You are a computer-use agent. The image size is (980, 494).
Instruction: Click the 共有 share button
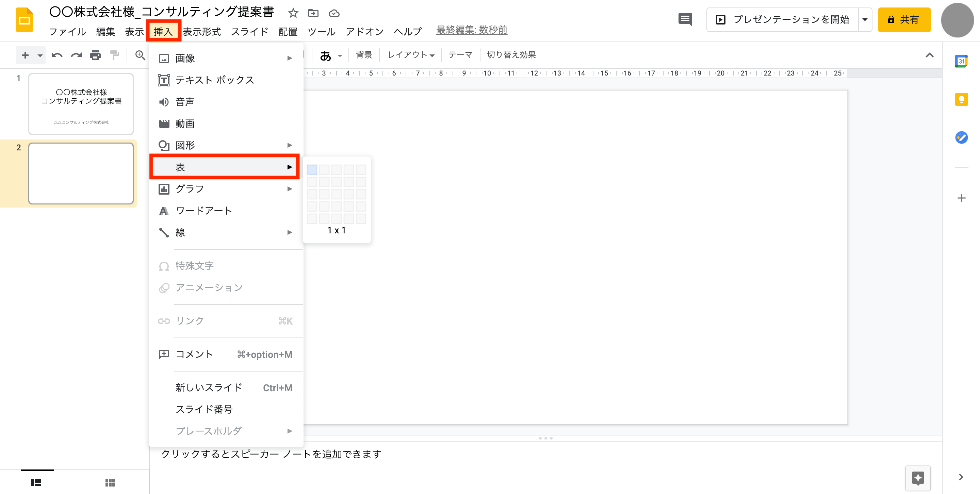point(904,19)
